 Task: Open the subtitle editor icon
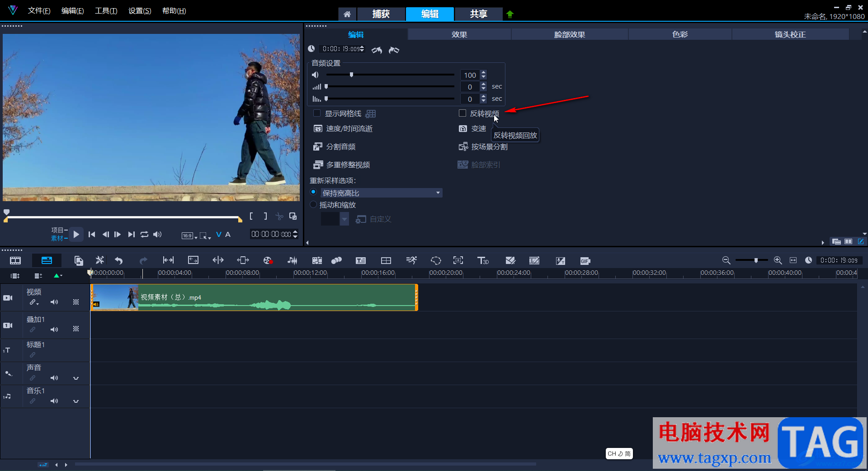coord(361,260)
